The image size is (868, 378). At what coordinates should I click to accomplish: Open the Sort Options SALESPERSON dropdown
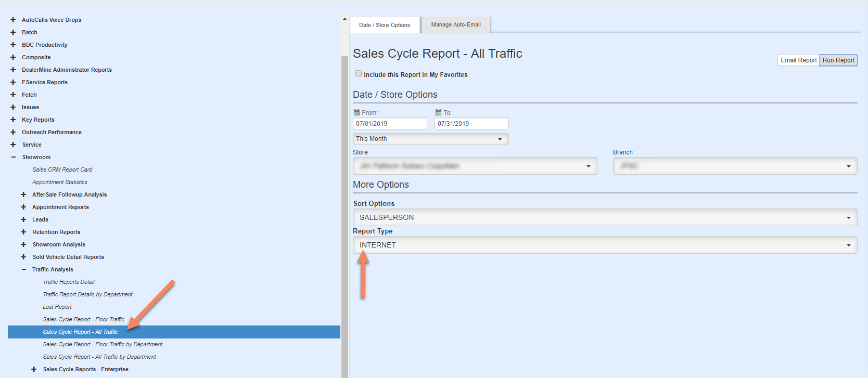(x=604, y=217)
